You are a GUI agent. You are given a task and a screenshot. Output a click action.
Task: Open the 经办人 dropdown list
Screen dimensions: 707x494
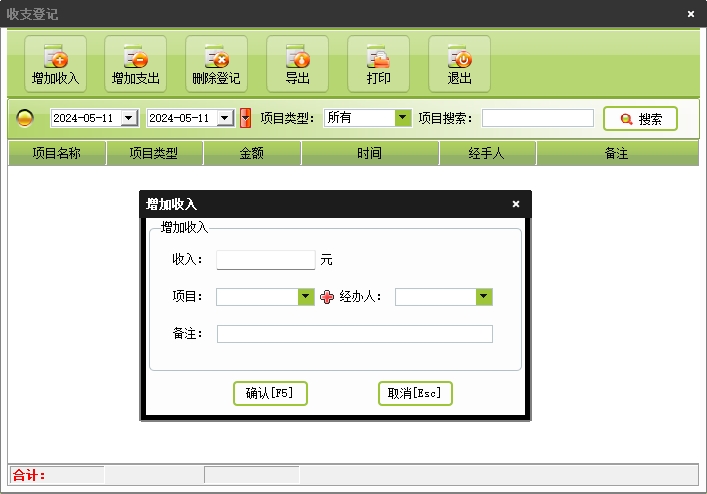click(x=484, y=297)
